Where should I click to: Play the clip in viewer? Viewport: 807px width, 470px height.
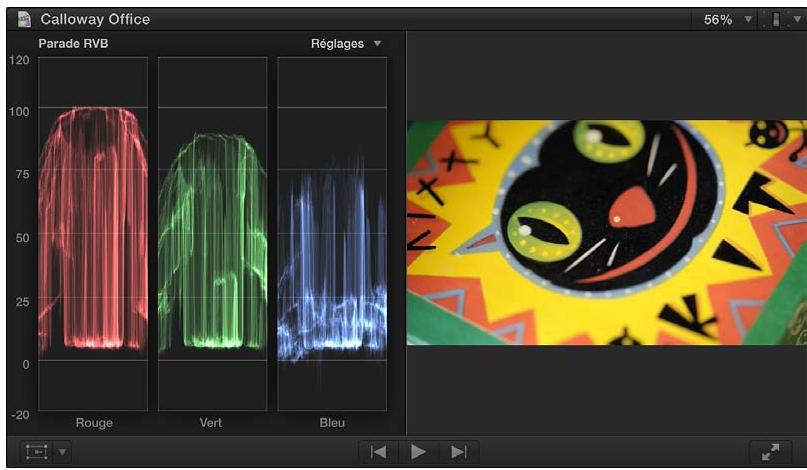point(418,452)
